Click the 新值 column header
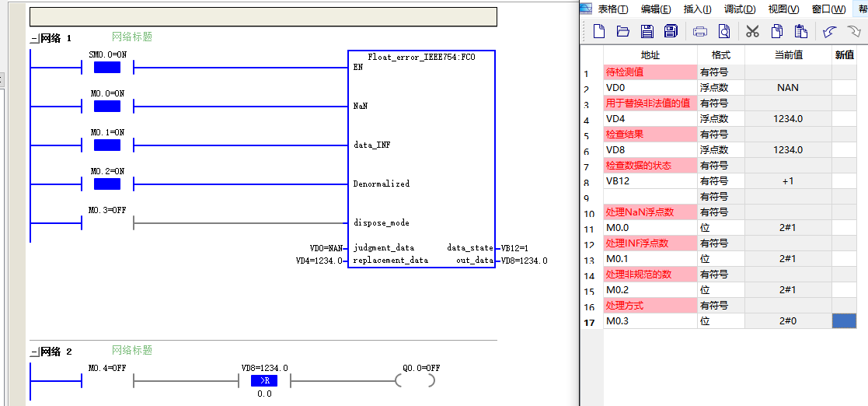 coord(844,55)
